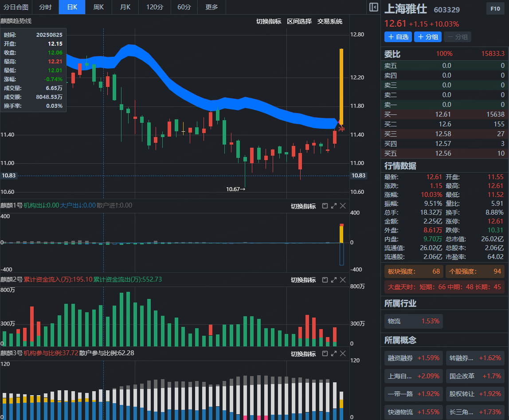Viewport: 509px width, 420px height.
Task: Open the F10 company info
Action: (495, 8)
